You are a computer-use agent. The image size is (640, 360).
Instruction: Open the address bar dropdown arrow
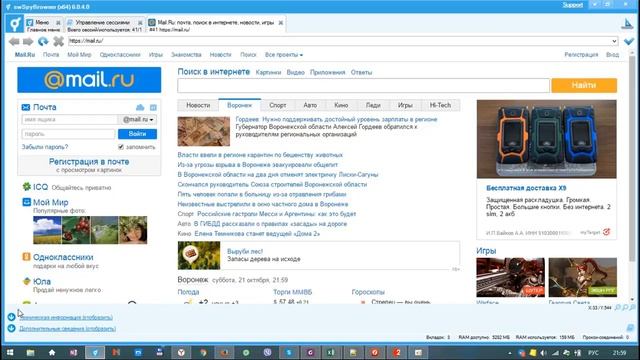pyautogui.click(x=614, y=41)
